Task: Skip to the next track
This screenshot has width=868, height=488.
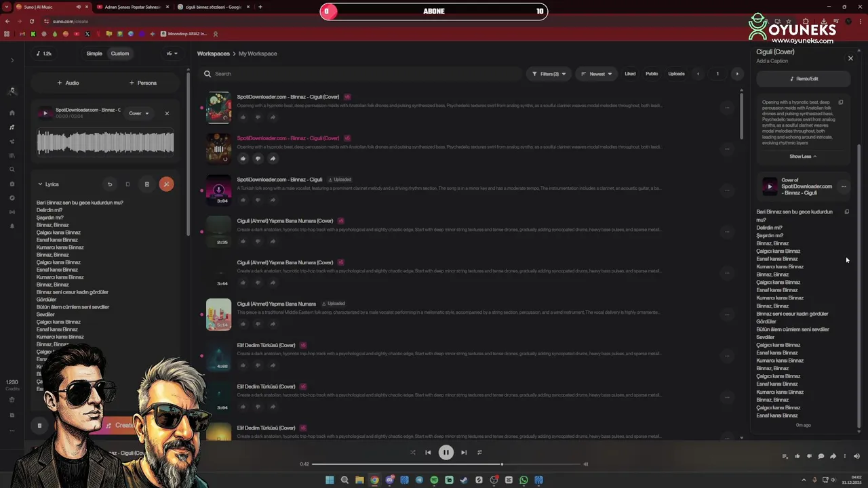Action: 464,453
